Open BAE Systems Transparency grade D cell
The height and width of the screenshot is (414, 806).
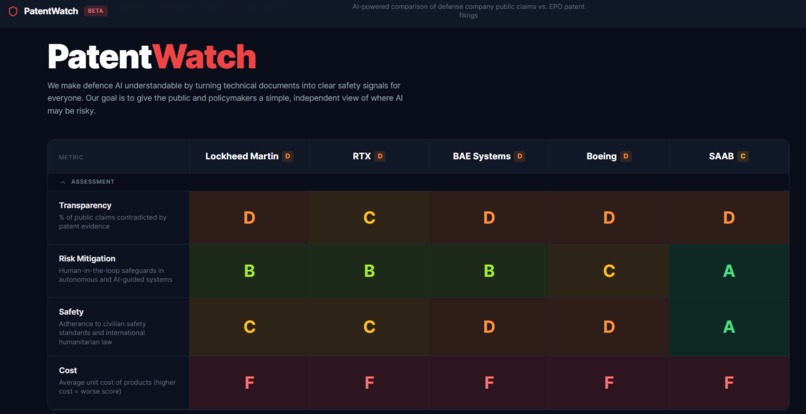point(489,218)
